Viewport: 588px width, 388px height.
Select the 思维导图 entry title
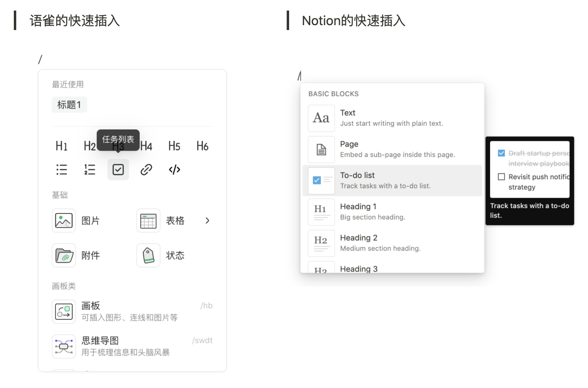click(100, 341)
